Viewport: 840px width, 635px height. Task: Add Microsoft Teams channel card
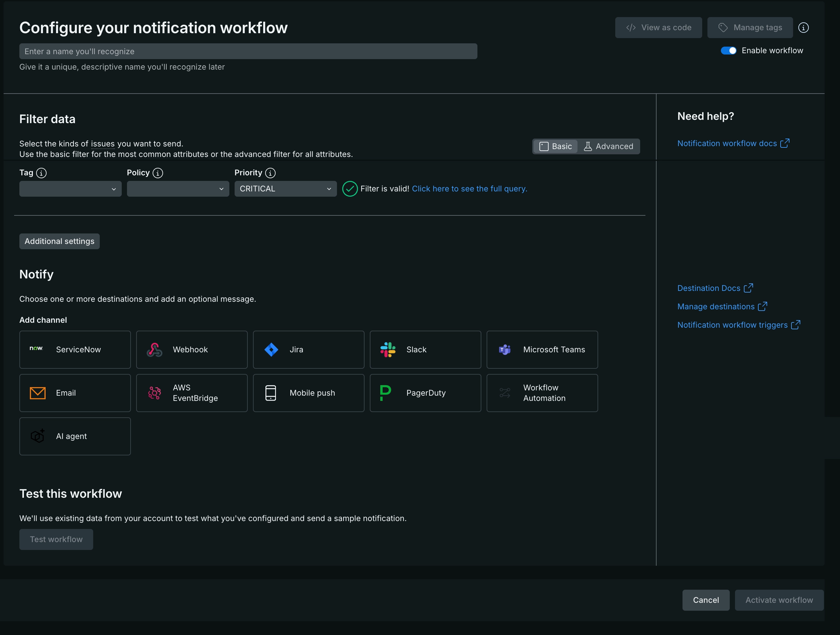point(542,350)
